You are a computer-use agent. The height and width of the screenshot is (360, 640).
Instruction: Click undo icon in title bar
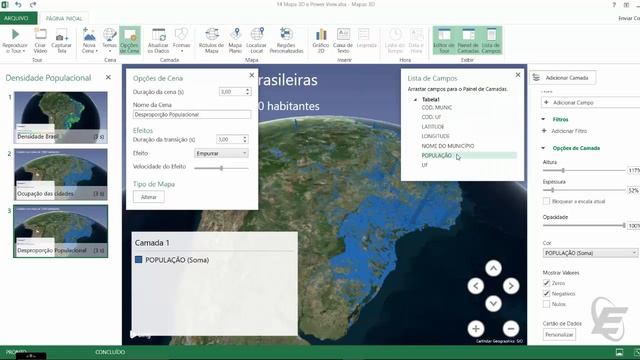tap(18, 4)
